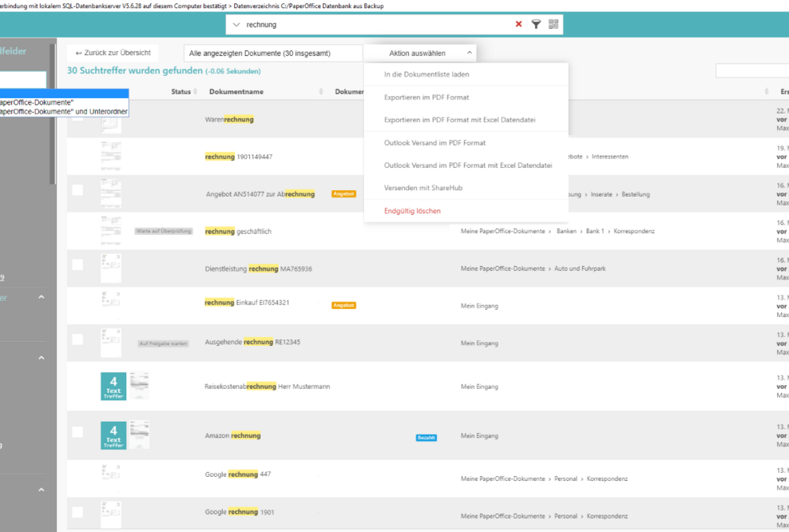Image resolution: width=789 pixels, height=532 pixels.
Task: Tick the checkbox for Dienstleistung rechnung MA765936
Action: tap(77, 264)
